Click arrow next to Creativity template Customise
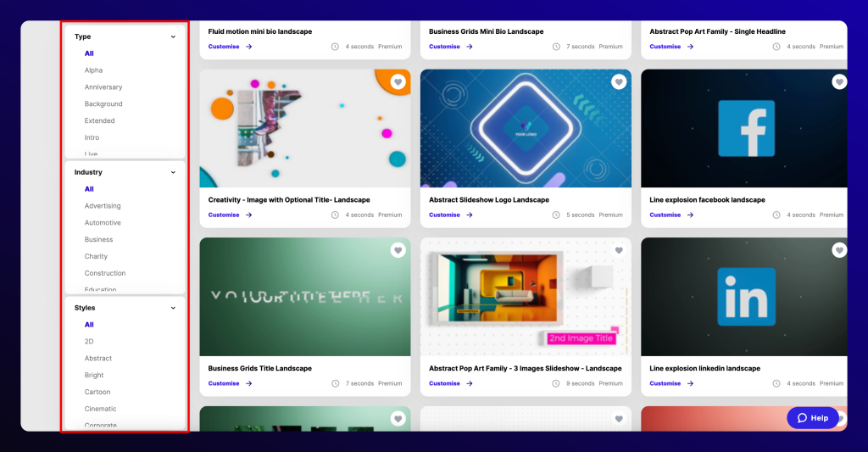The width and height of the screenshot is (868, 452). tap(249, 215)
